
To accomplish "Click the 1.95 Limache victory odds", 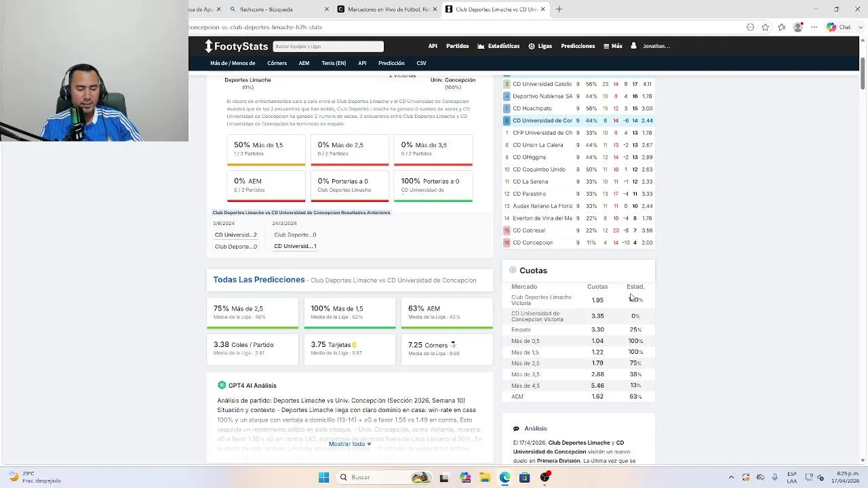I will pyautogui.click(x=597, y=300).
